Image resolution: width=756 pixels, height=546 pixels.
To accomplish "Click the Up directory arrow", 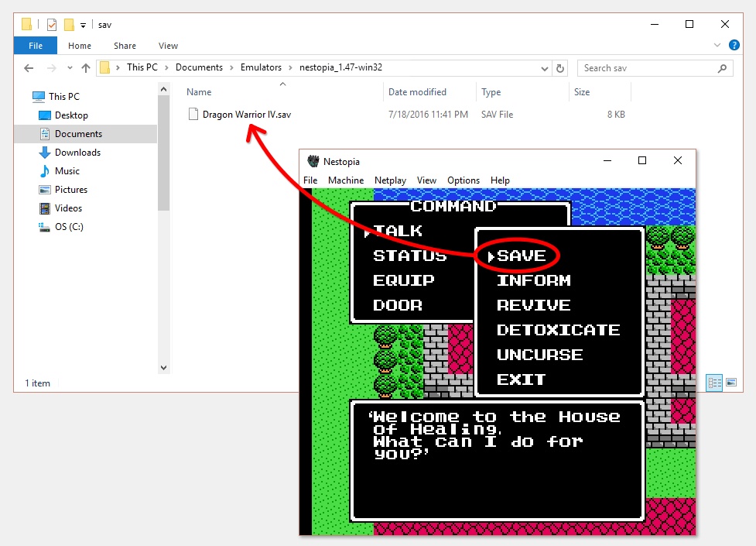I will [x=86, y=68].
